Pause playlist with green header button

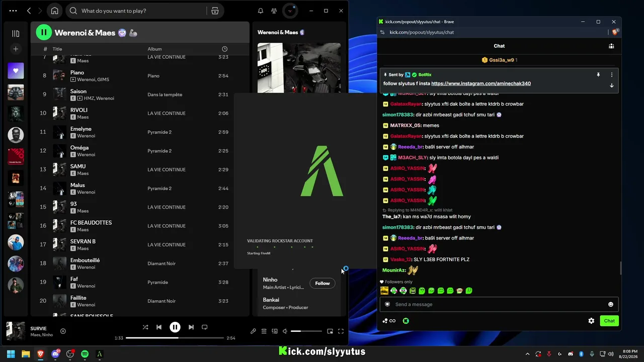[44, 33]
